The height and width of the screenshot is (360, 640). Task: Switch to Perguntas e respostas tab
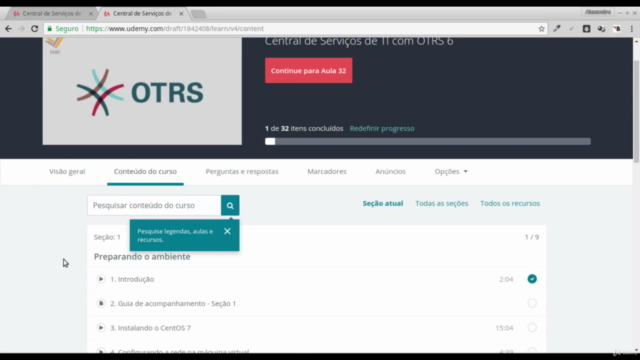(242, 171)
